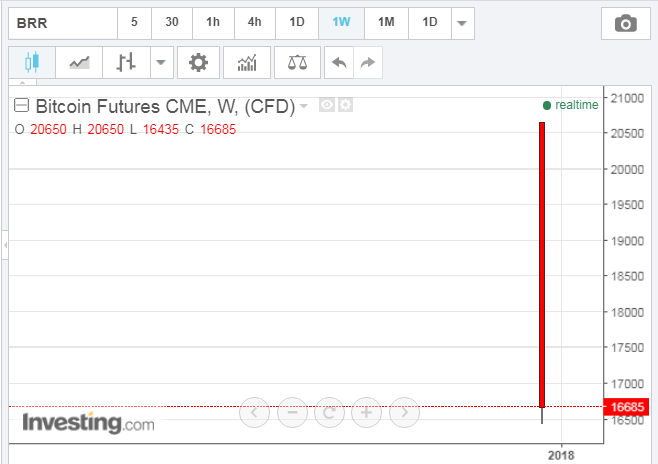Open the Investing.com logo link
The image size is (658, 464).
(88, 423)
